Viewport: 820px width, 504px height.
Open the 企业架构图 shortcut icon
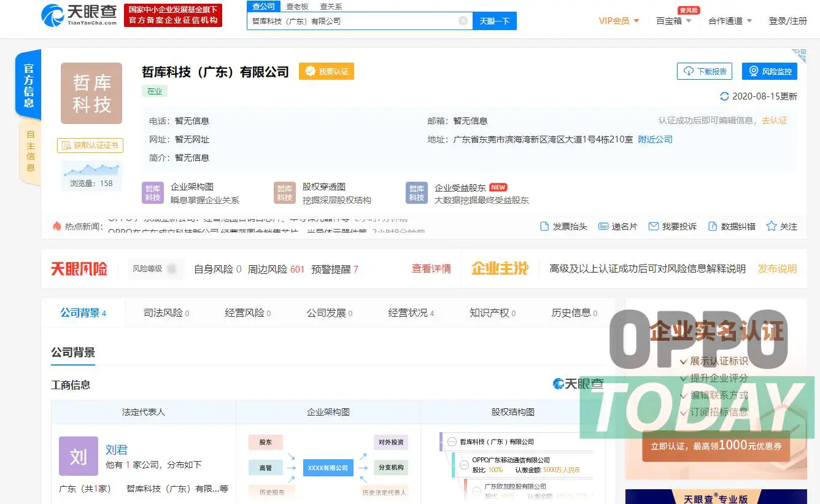point(153,193)
